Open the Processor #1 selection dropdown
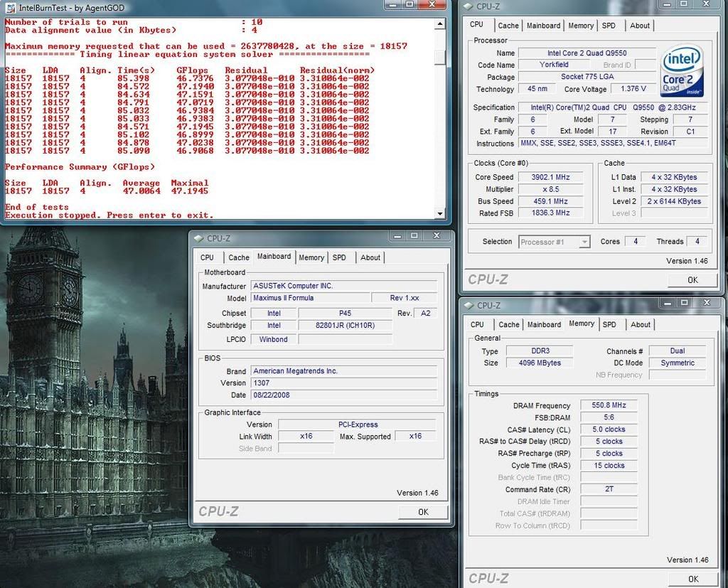Viewport: 728px width, 588px height. tap(584, 242)
